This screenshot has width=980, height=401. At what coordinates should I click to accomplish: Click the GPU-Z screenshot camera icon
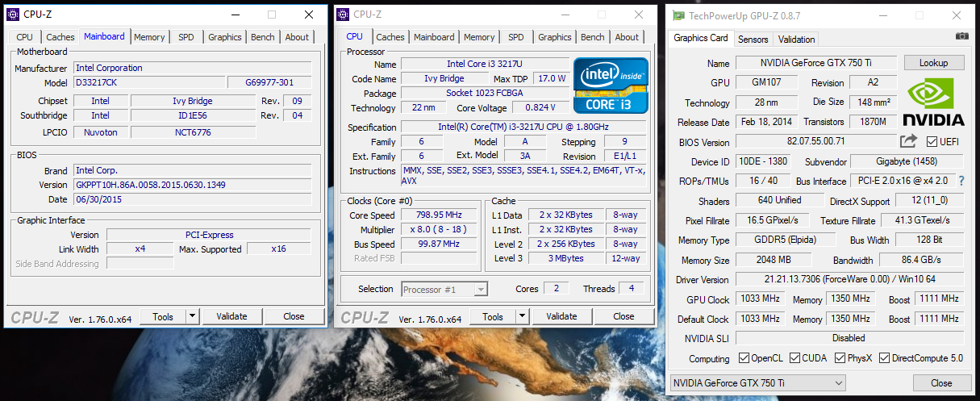pyautogui.click(x=961, y=36)
